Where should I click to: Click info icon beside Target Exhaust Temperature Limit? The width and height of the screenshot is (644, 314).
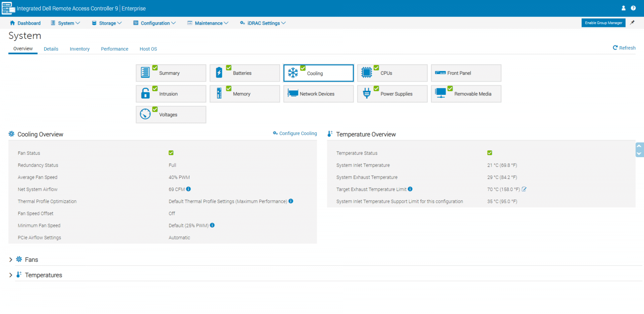[x=410, y=189]
